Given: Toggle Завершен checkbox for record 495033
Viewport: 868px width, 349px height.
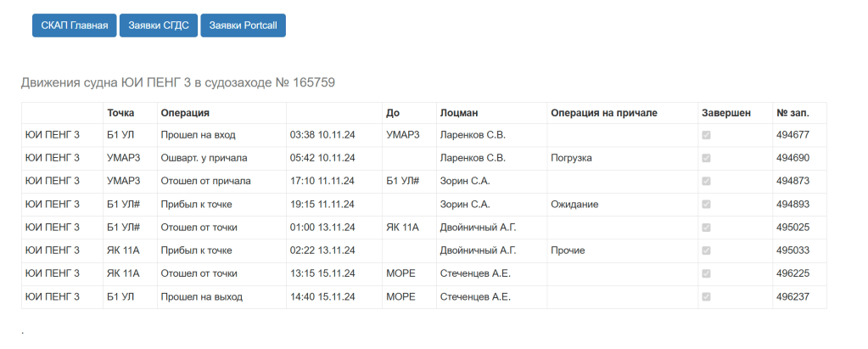Looking at the screenshot, I should pos(707,251).
